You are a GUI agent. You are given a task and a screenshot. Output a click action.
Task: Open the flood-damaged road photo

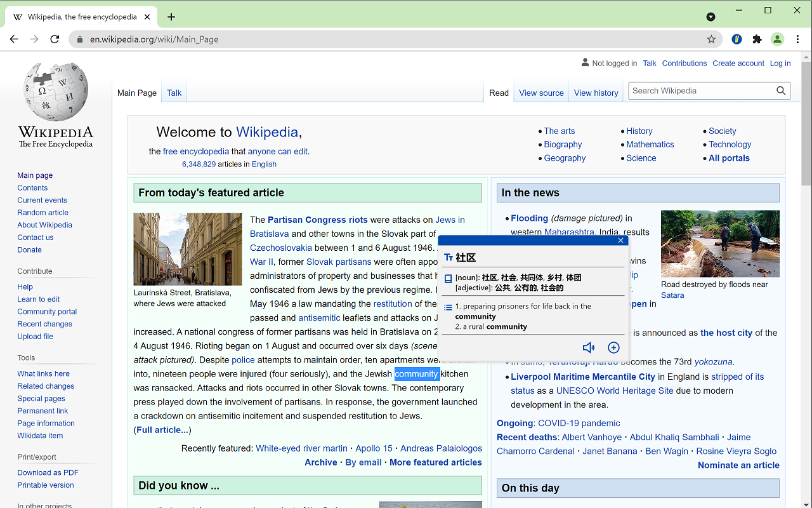[720, 244]
